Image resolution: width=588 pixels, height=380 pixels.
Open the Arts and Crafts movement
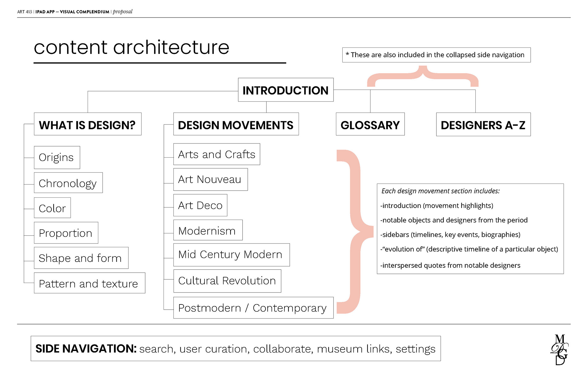(217, 154)
